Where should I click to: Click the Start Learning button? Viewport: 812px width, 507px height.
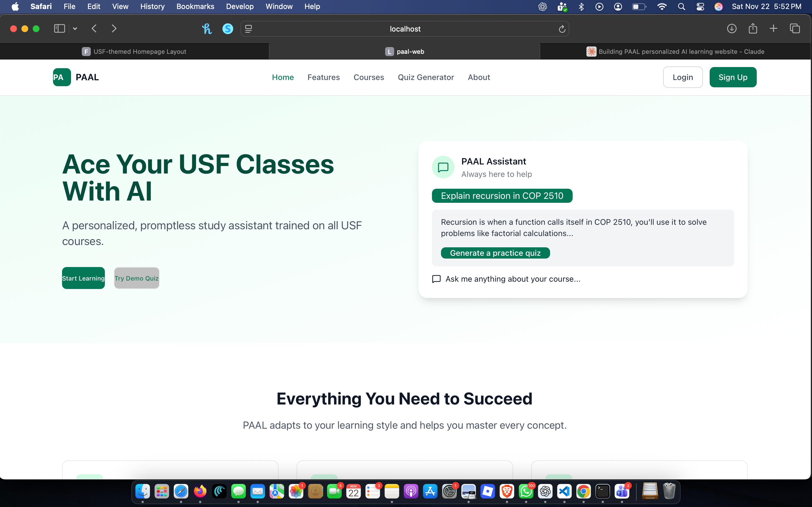[83, 278]
